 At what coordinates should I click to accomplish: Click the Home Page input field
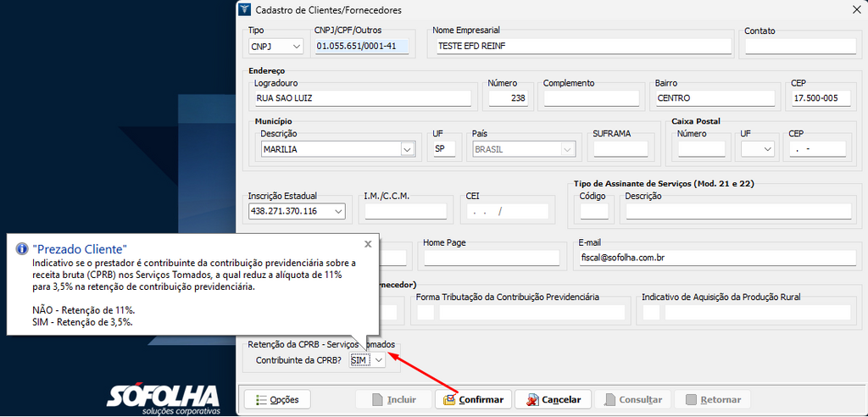pos(492,258)
